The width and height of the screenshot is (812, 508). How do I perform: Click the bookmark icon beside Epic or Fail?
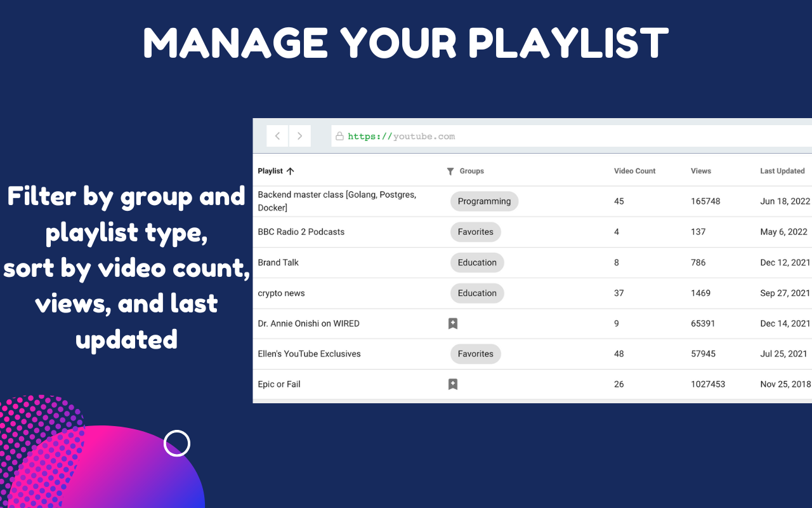pyautogui.click(x=453, y=384)
